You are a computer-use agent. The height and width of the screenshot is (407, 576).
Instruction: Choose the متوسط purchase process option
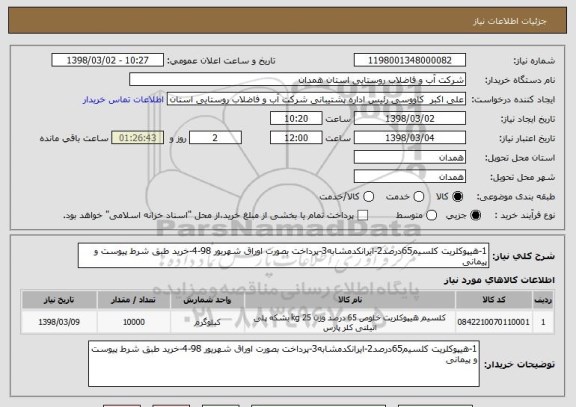point(431,215)
